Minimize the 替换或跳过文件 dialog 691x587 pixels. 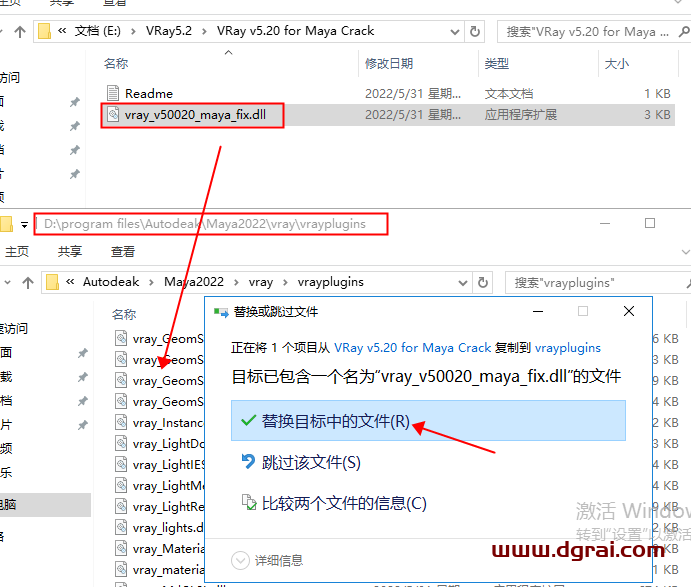[538, 311]
